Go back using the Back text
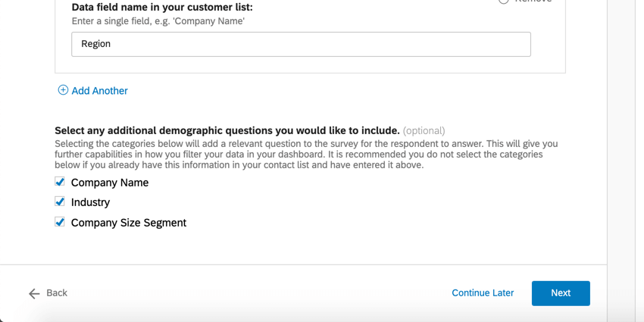The image size is (644, 322). point(57,293)
